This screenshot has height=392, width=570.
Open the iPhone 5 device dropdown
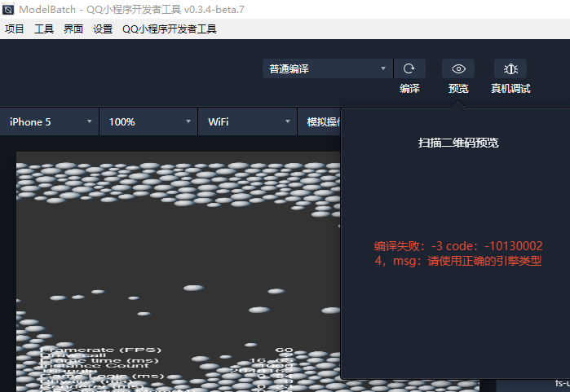[50, 121]
